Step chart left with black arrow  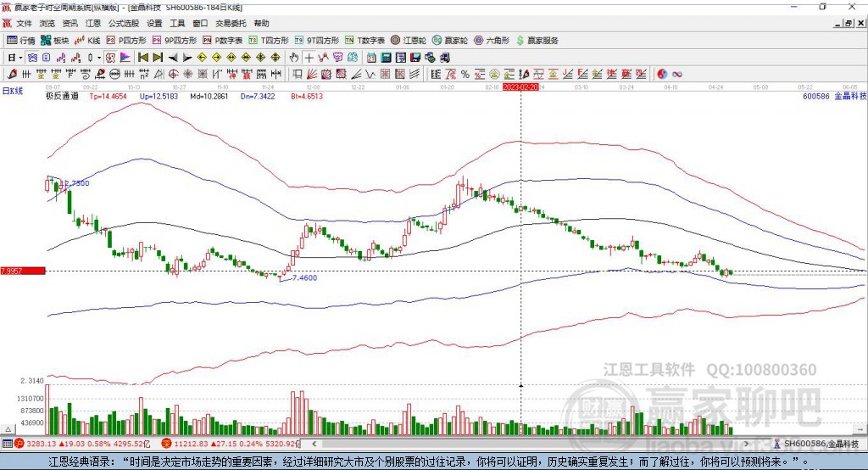(173, 58)
